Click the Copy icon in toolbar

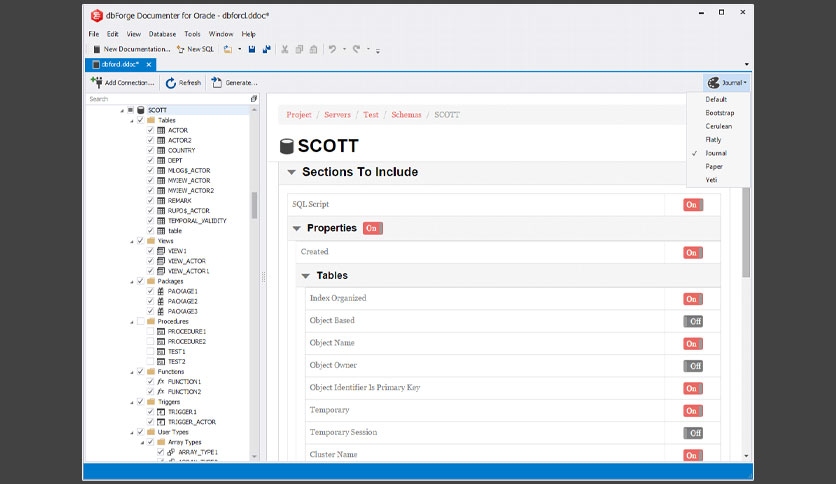click(299, 49)
